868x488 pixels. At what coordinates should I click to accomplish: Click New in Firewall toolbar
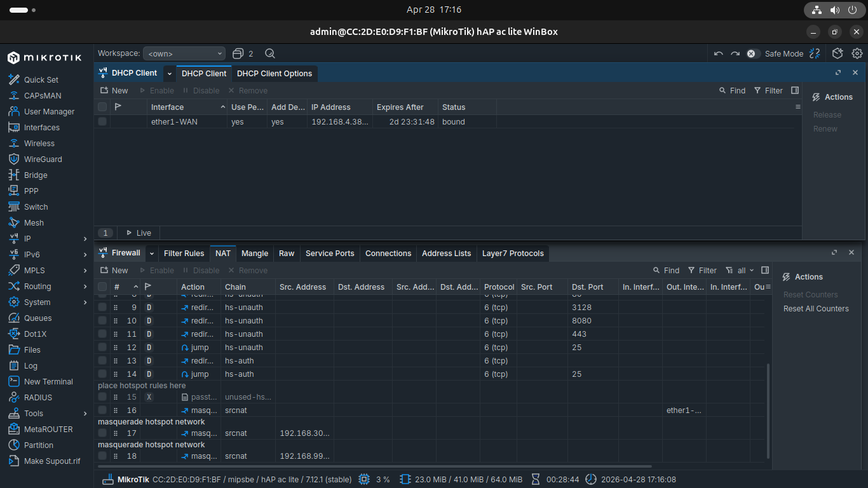114,270
